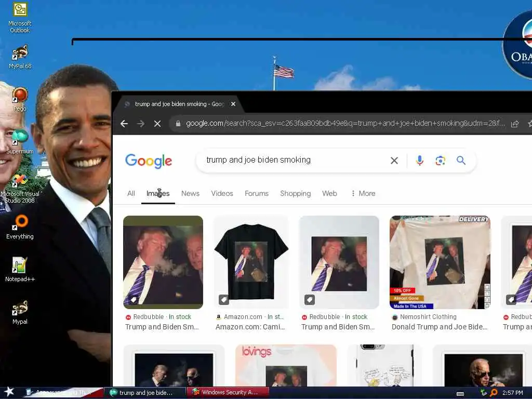Open the lovings shirt thumbnail
532x399 pixels.
pos(286,365)
